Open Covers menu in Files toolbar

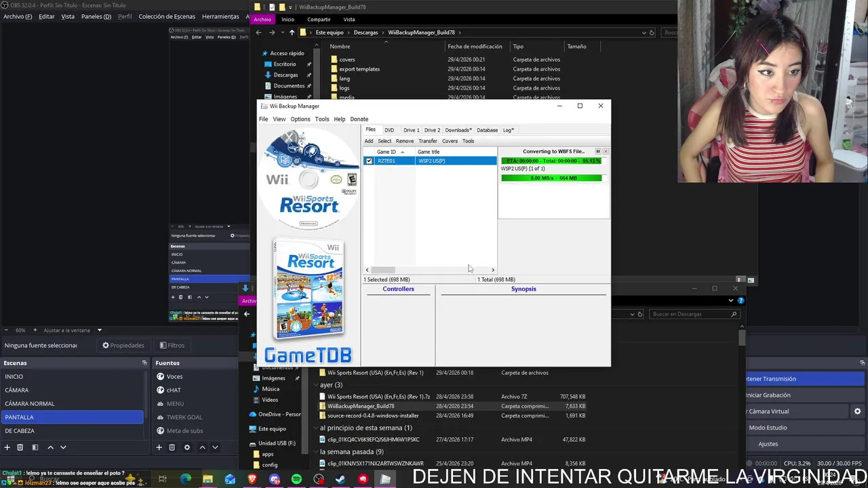(x=450, y=141)
